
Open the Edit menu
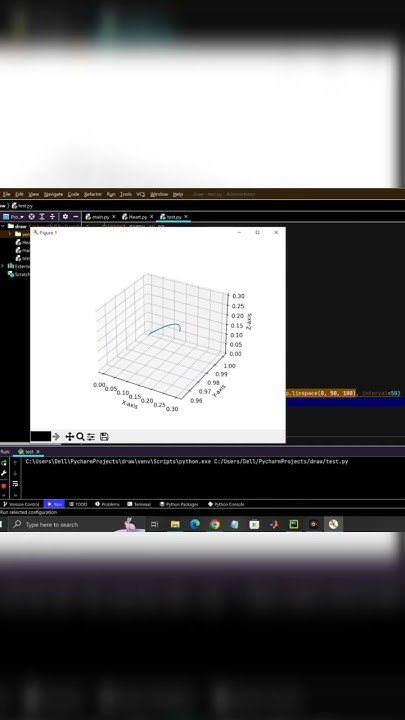pyautogui.click(x=19, y=194)
